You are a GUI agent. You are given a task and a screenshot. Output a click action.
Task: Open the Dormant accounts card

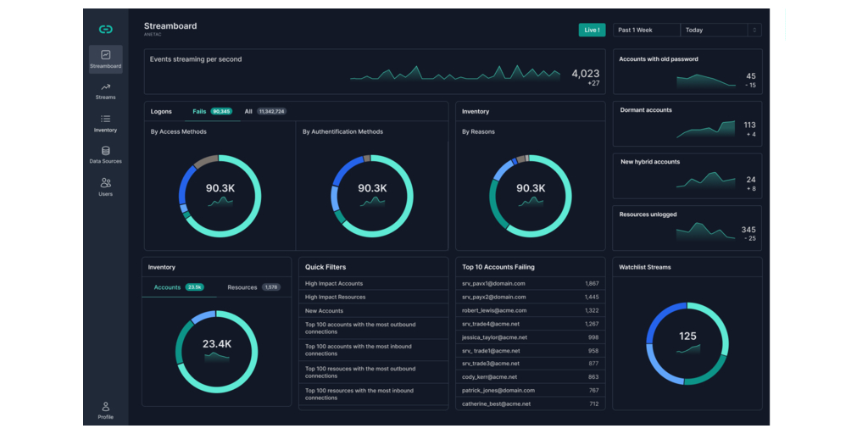click(687, 124)
